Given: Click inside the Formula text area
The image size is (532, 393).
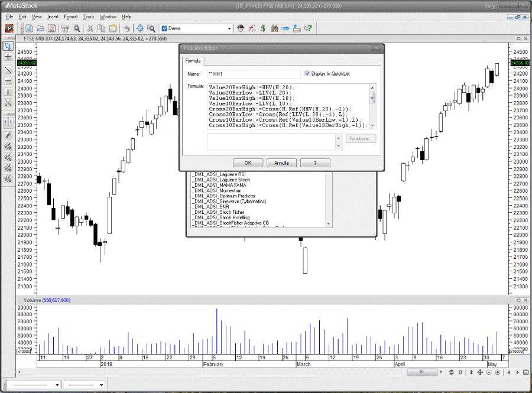Looking at the screenshot, I should 288,106.
